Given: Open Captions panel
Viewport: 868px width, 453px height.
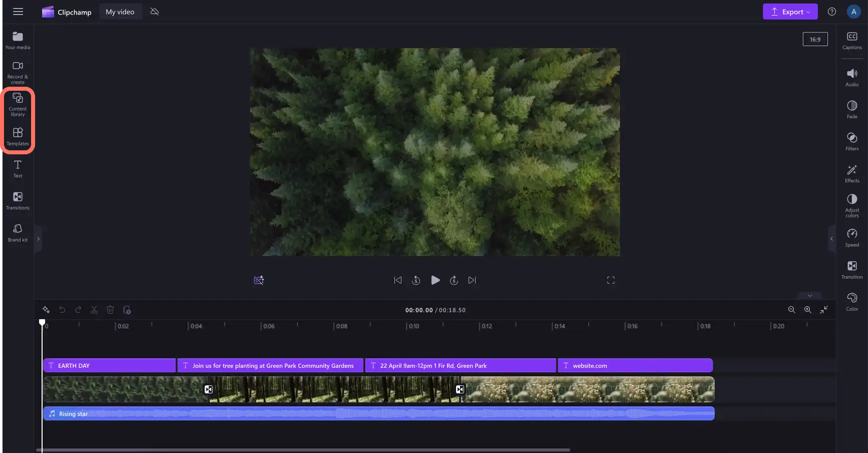Looking at the screenshot, I should [x=852, y=41].
